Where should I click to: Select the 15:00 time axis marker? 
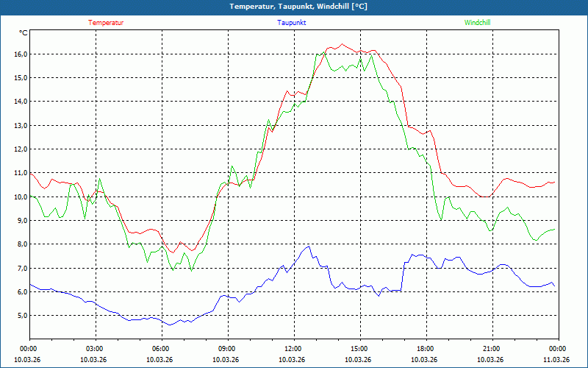tap(359, 349)
